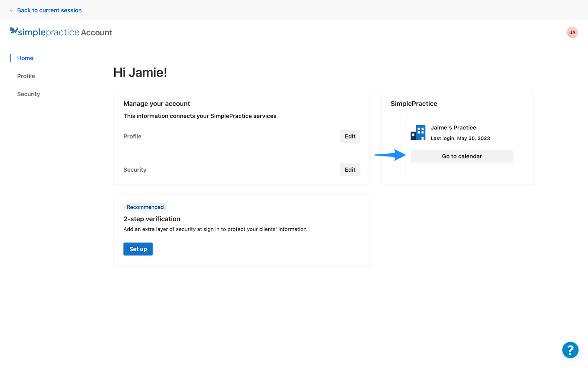This screenshot has width=588, height=368.
Task: Click Security label in Manage your account card
Action: coord(135,170)
